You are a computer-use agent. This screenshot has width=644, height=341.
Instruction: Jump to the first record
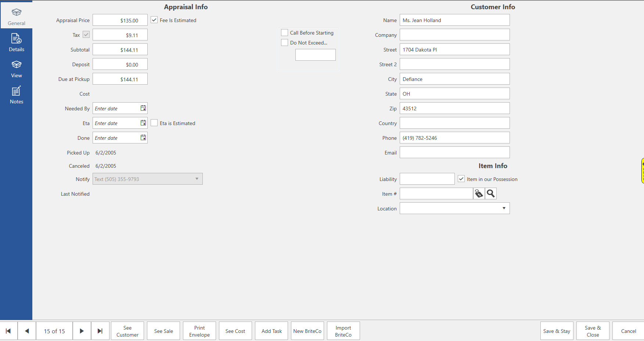pos(8,331)
